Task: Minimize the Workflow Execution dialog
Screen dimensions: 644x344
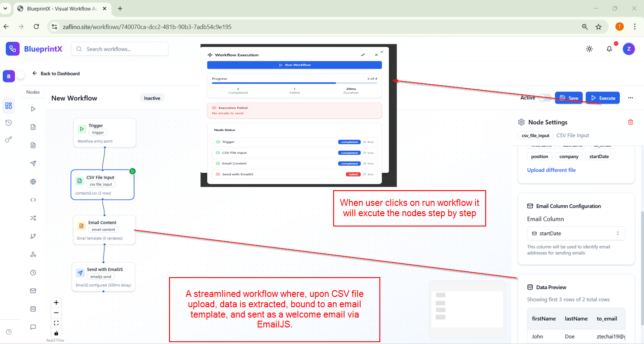Action: pyautogui.click(x=363, y=55)
